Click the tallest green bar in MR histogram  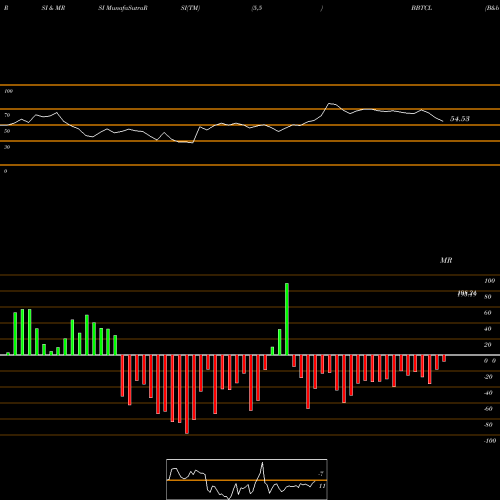[287, 319]
